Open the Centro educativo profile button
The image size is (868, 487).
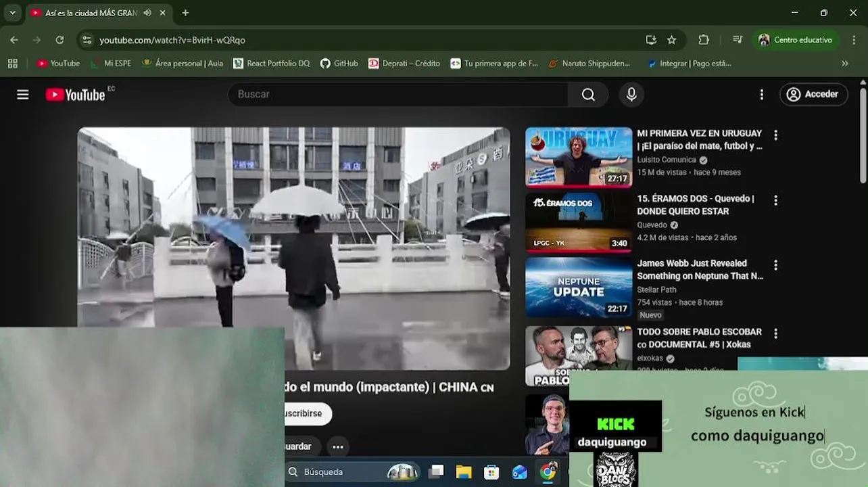(x=796, y=40)
